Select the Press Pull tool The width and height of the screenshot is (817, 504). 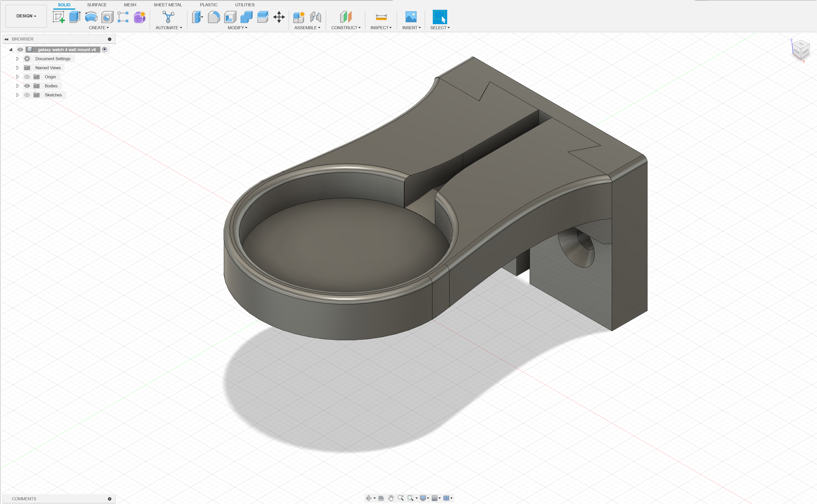(x=197, y=17)
